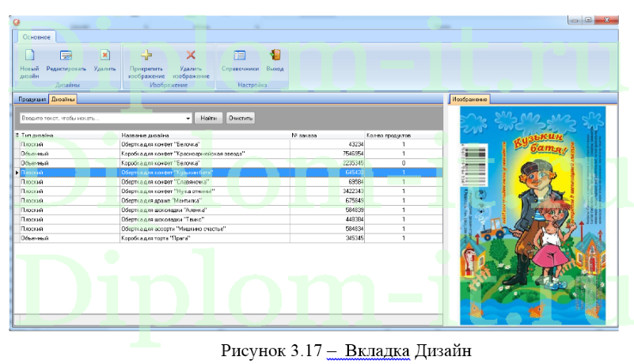The width and height of the screenshot is (634, 364).
Task: Close the application window
Action: (606, 20)
